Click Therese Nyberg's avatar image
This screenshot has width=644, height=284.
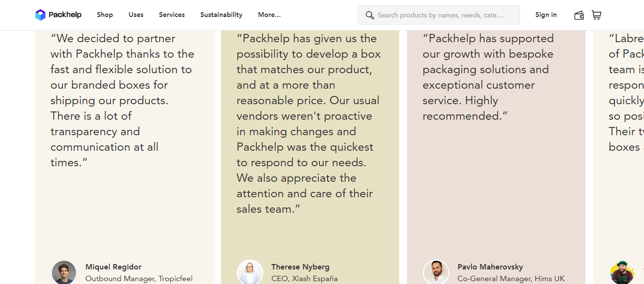click(x=249, y=271)
